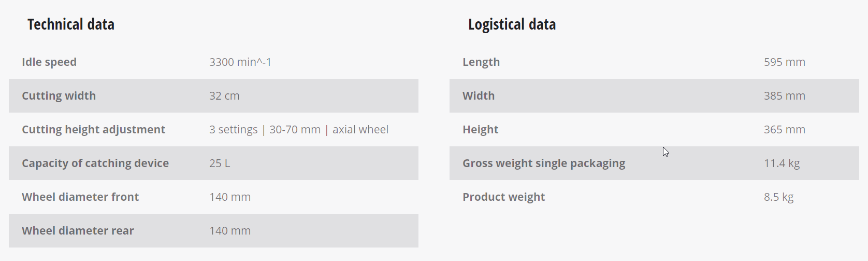
Task: Click the Product weight label
Action: pos(503,197)
